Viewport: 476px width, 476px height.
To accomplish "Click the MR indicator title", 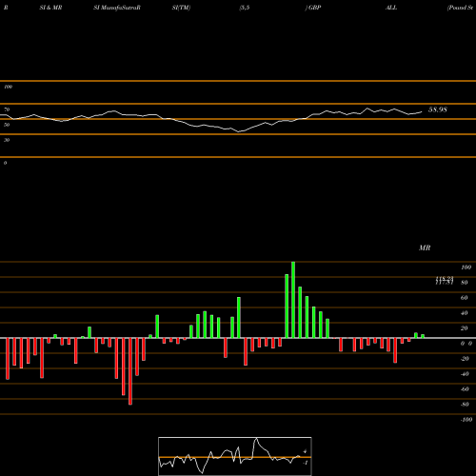I will click(x=425, y=248).
